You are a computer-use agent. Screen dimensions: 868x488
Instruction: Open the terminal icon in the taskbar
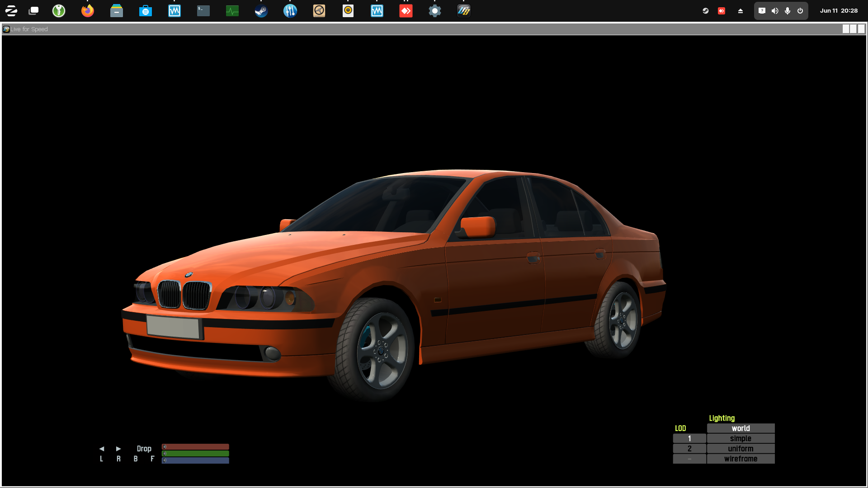(203, 11)
